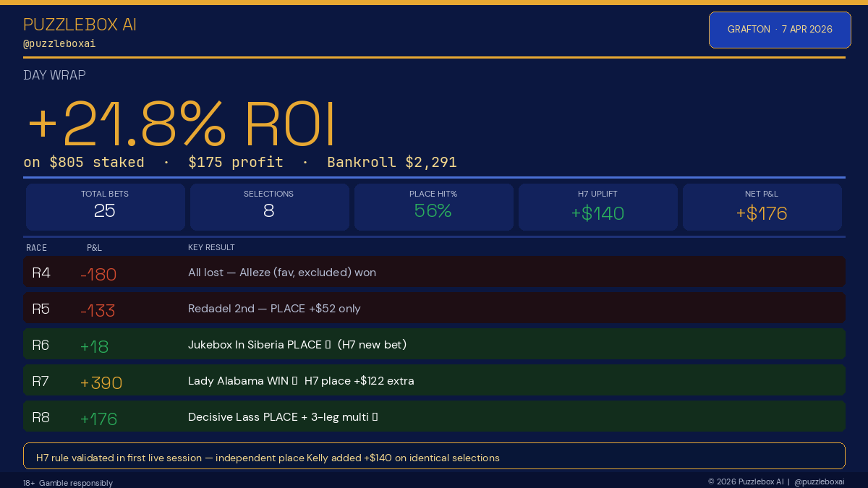Select the SELECTIONS 8 card
Screen dimensions: 868x488
[x=269, y=207]
